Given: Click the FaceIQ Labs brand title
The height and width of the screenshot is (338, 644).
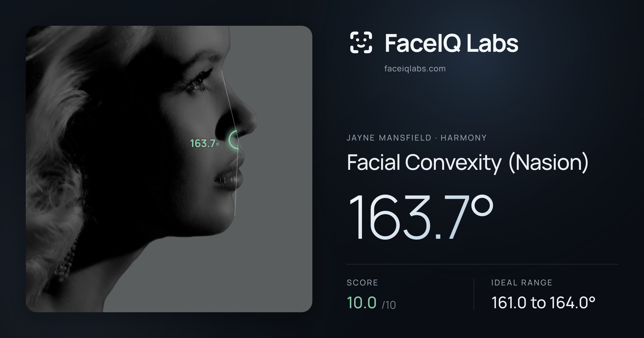Looking at the screenshot, I should click(451, 43).
